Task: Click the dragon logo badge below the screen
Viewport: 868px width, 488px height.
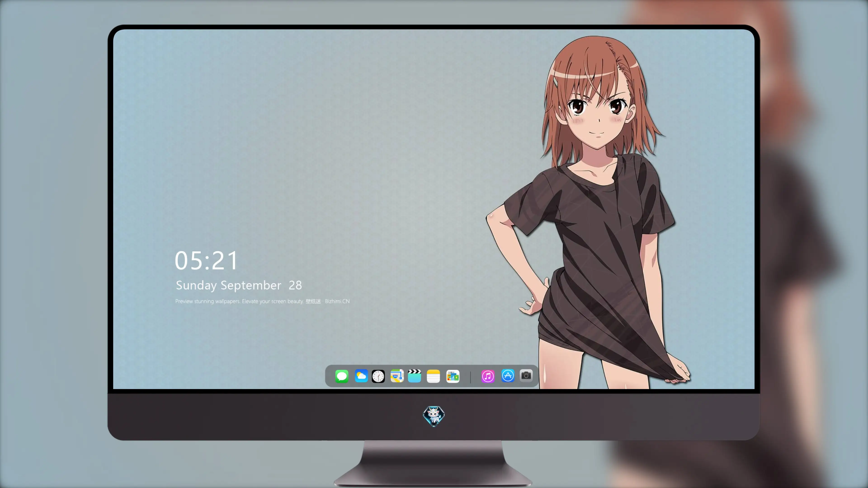Action: coord(434,416)
